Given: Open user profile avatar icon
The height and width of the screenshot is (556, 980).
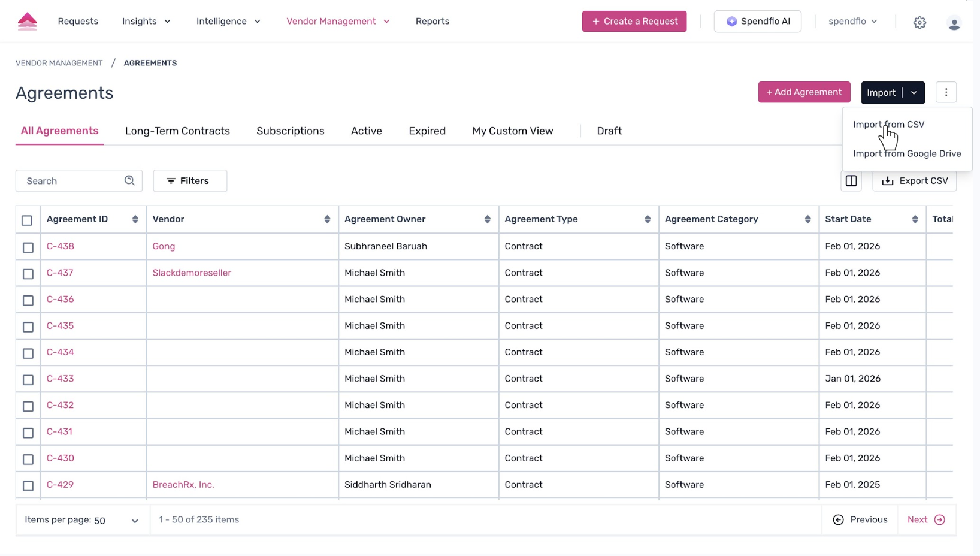Looking at the screenshot, I should [954, 23].
